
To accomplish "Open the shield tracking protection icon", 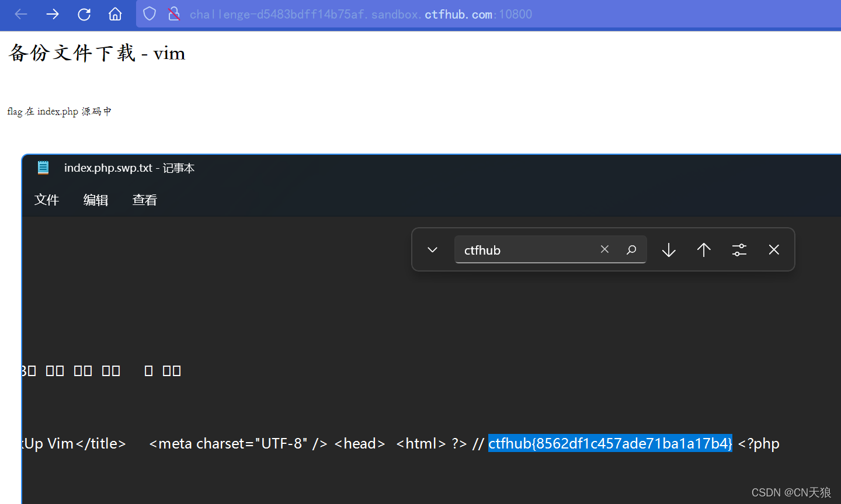I will pyautogui.click(x=150, y=14).
